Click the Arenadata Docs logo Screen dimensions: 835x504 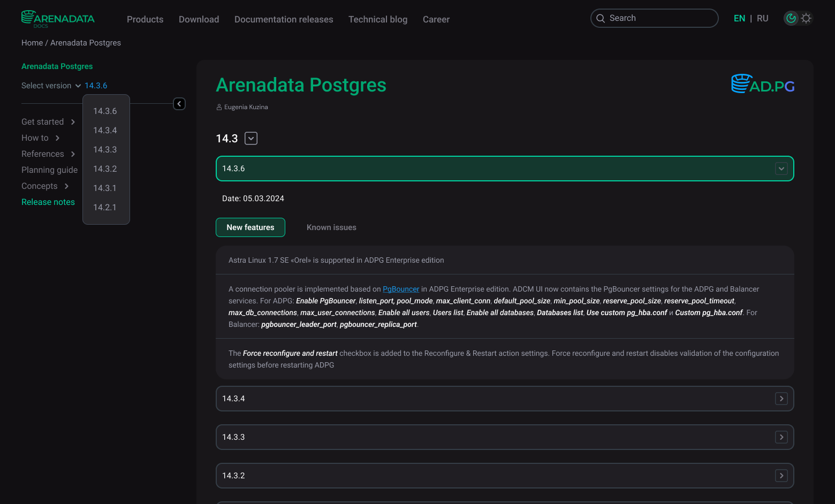[x=58, y=19]
